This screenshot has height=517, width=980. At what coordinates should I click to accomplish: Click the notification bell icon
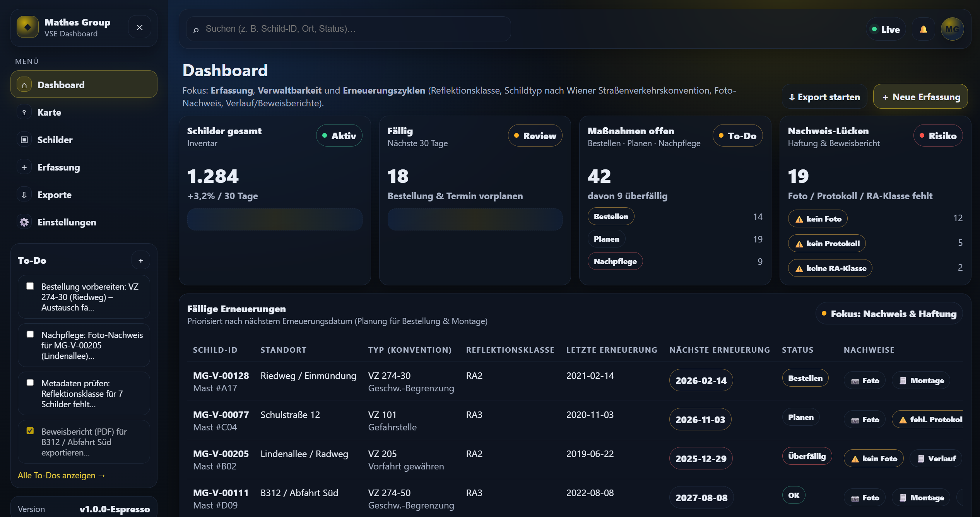click(x=924, y=29)
